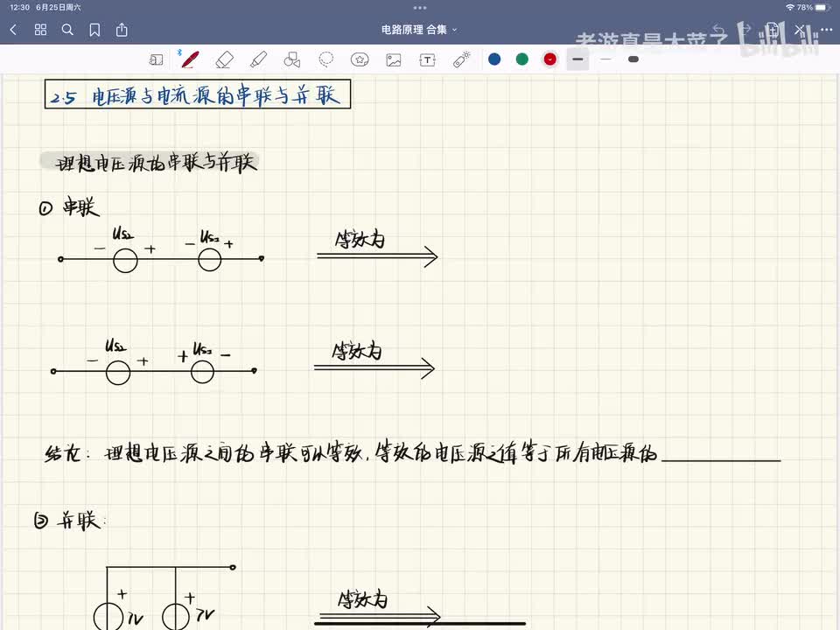Viewport: 840px width, 630px height.
Task: Select the medium stroke thickness
Action: coord(577,59)
